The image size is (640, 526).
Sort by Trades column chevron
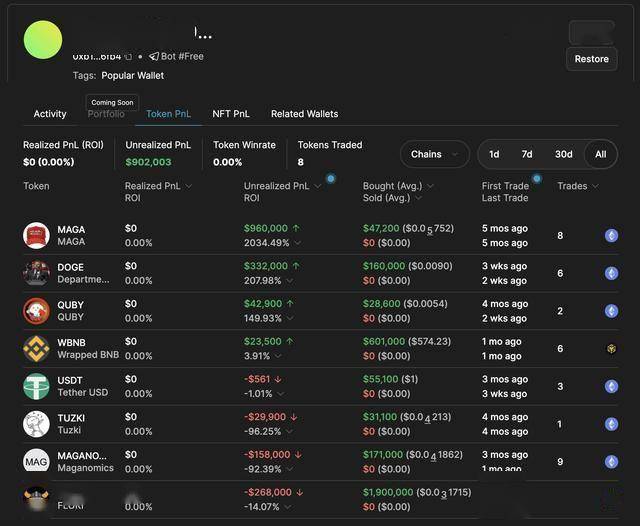595,186
